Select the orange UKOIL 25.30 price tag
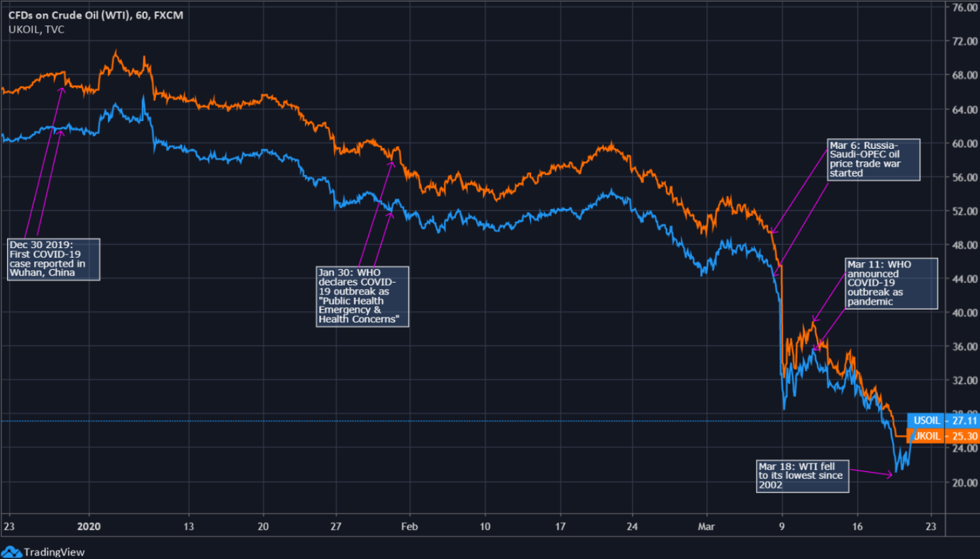Image resolution: width=980 pixels, height=559 pixels. tap(942, 436)
